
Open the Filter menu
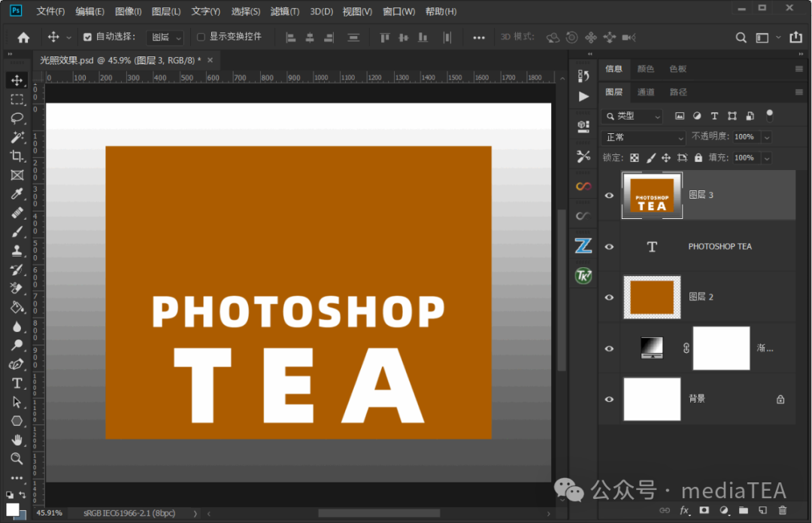[285, 11]
